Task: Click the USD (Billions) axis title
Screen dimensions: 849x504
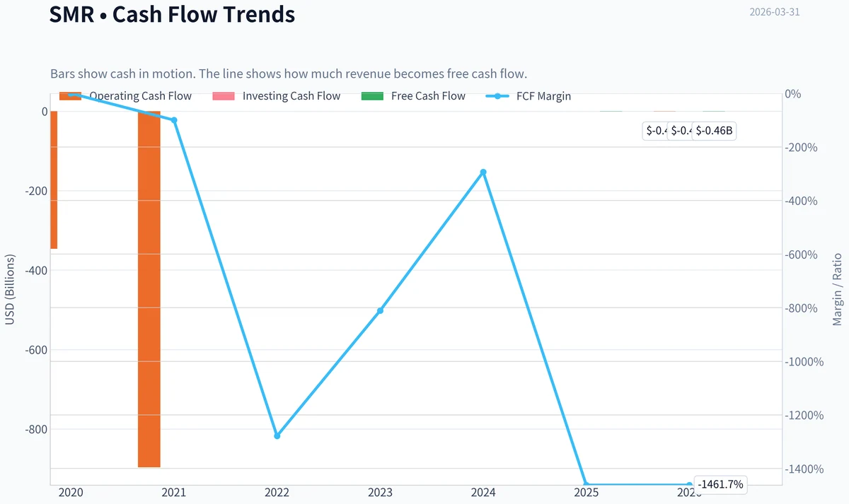Action: click(10, 290)
